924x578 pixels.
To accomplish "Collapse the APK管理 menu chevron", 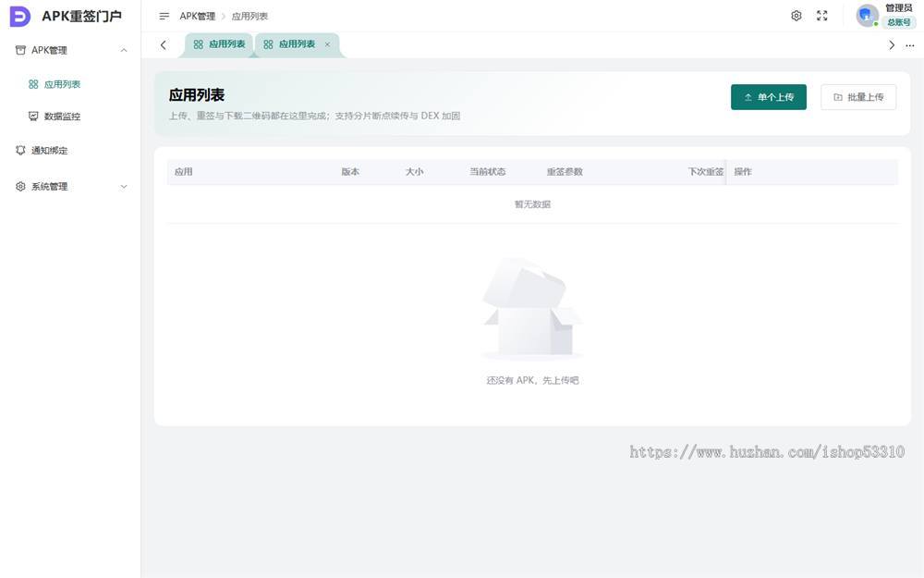I will click(124, 50).
